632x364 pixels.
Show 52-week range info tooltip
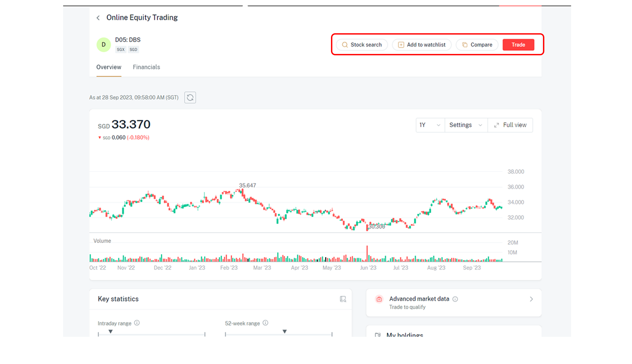point(265,323)
